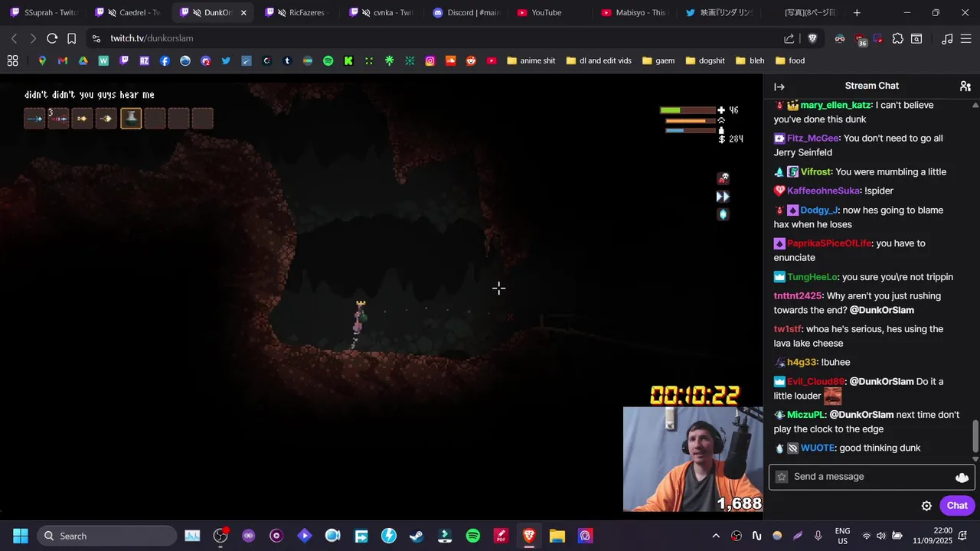Viewport: 980px width, 551px height.
Task: Open File Explorer from the taskbar
Action: coord(557,536)
